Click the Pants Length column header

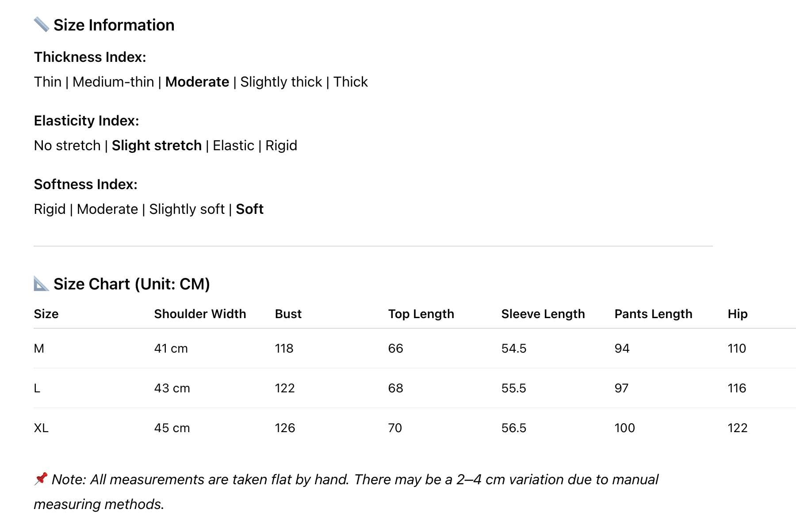653,314
